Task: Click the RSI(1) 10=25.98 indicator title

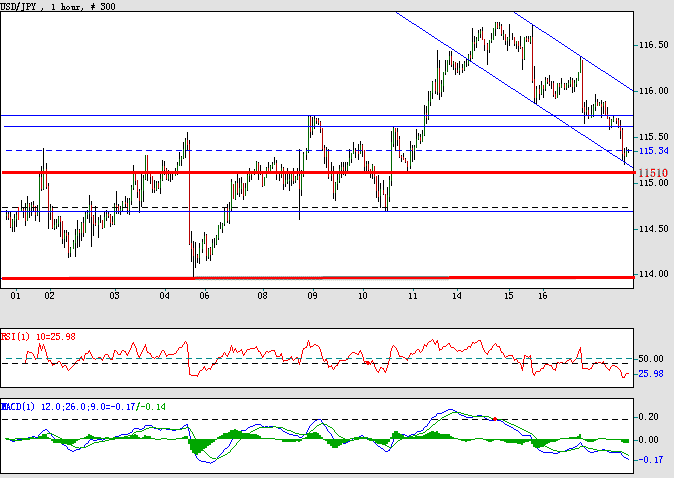Action: (38, 337)
